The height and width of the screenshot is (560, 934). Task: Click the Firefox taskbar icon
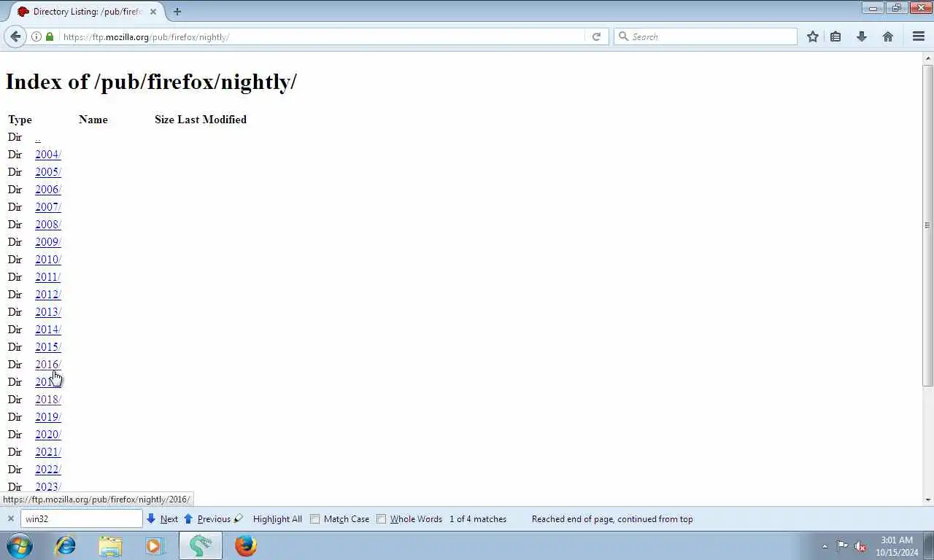(x=246, y=545)
